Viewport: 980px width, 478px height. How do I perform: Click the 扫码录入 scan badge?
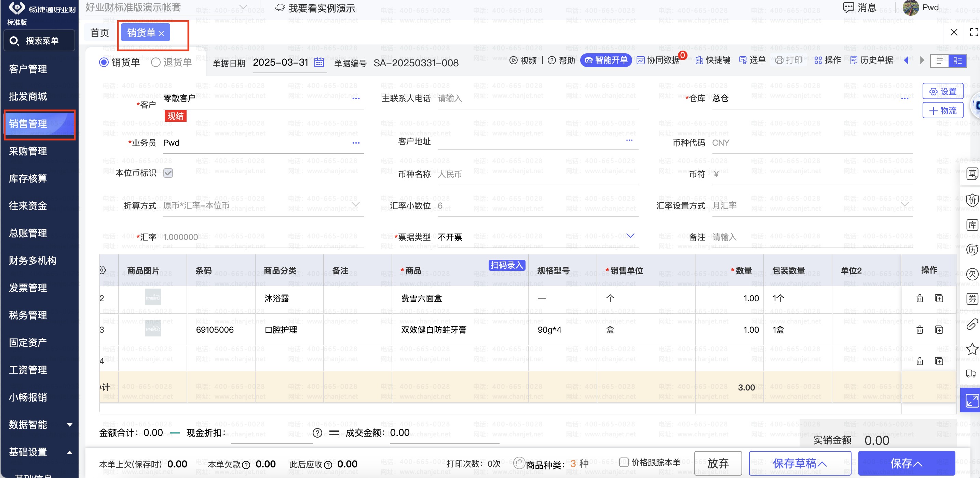click(506, 265)
